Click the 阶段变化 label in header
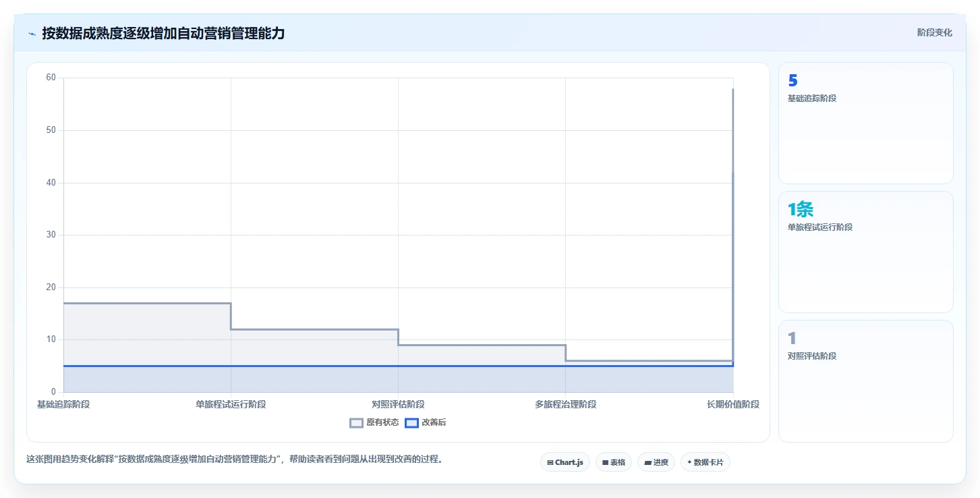The image size is (980, 498). 935,32
